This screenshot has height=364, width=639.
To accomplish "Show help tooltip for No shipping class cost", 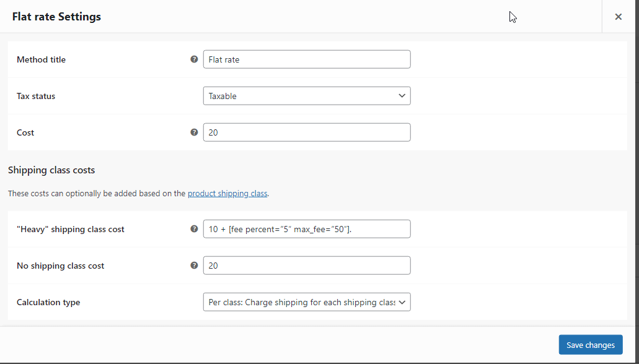I will (x=194, y=266).
